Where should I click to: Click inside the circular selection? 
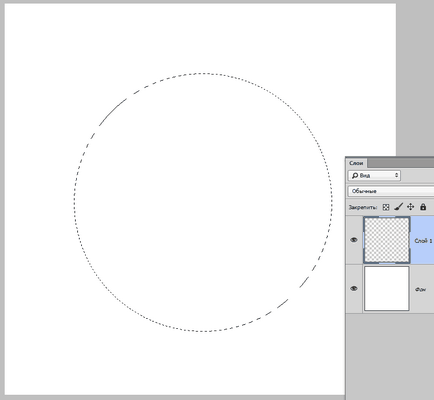click(x=203, y=202)
